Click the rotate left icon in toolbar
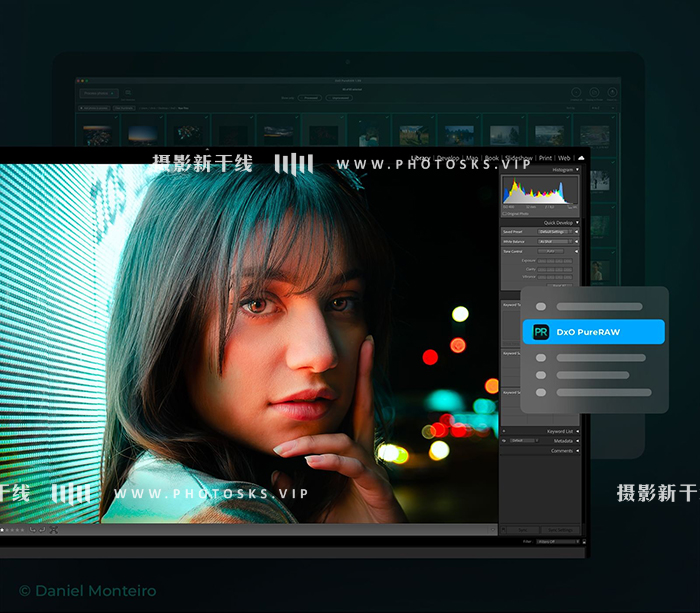Screen dimensions: 700x613 (33, 530)
